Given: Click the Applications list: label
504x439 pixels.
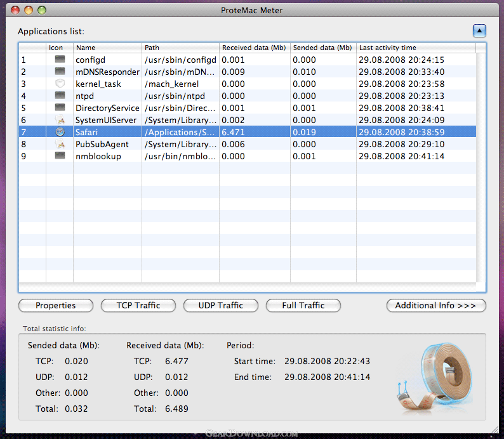Looking at the screenshot, I should click(x=51, y=32).
